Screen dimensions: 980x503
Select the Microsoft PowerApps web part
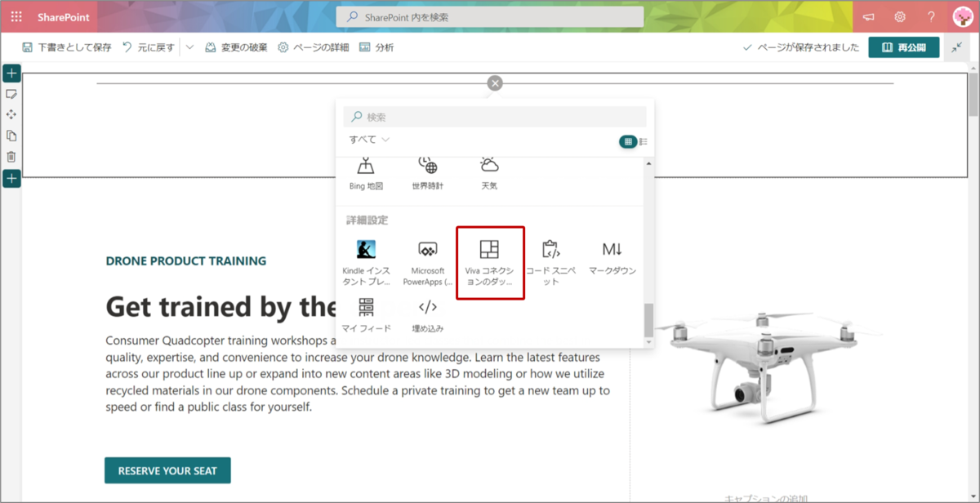click(x=428, y=264)
